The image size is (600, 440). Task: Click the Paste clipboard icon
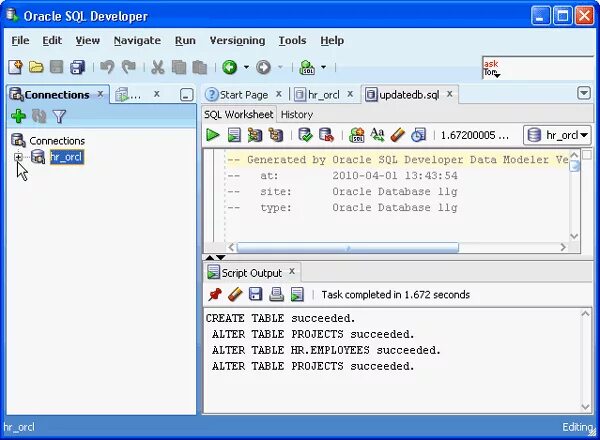pos(199,67)
